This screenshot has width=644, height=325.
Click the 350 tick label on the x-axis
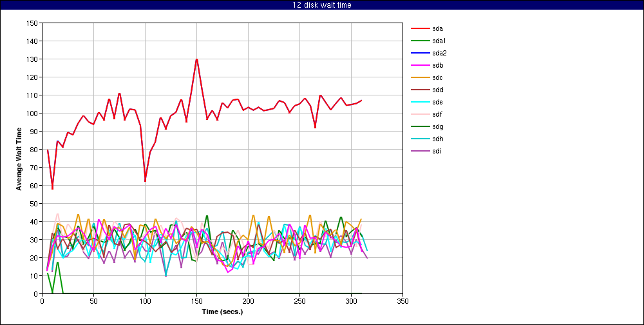[402, 300]
